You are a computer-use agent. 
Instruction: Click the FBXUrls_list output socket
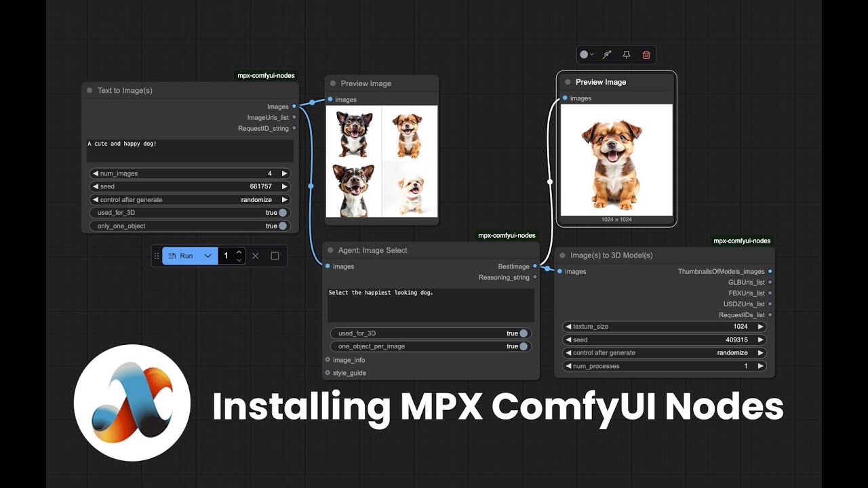tap(770, 293)
